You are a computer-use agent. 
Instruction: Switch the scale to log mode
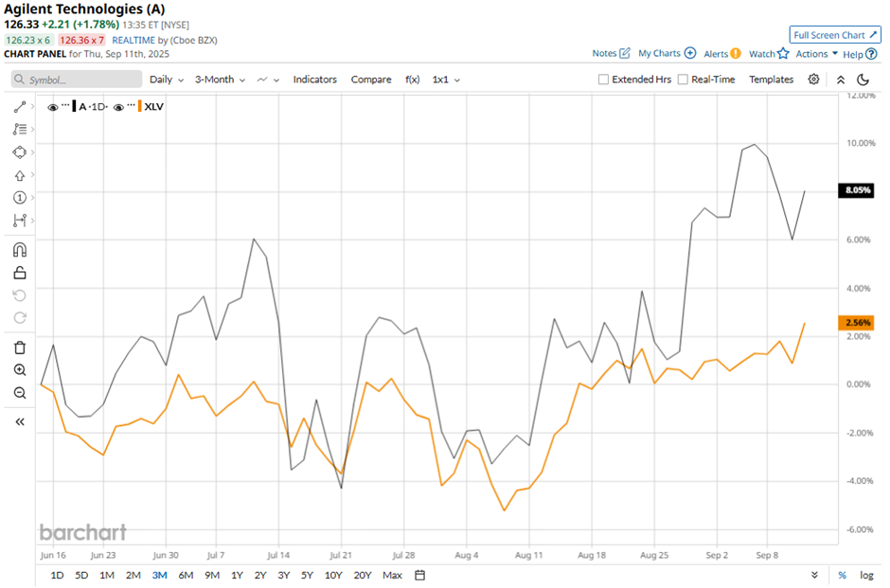pos(866,575)
